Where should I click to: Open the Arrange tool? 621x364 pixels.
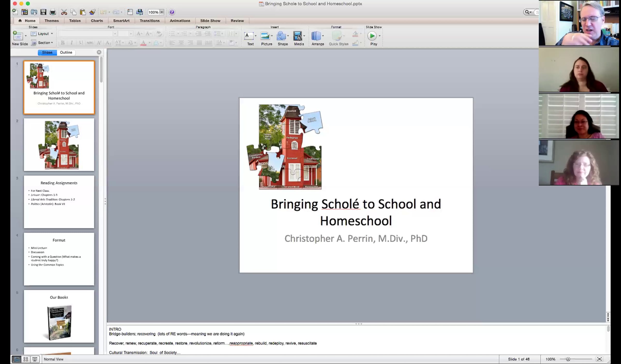tap(316, 36)
